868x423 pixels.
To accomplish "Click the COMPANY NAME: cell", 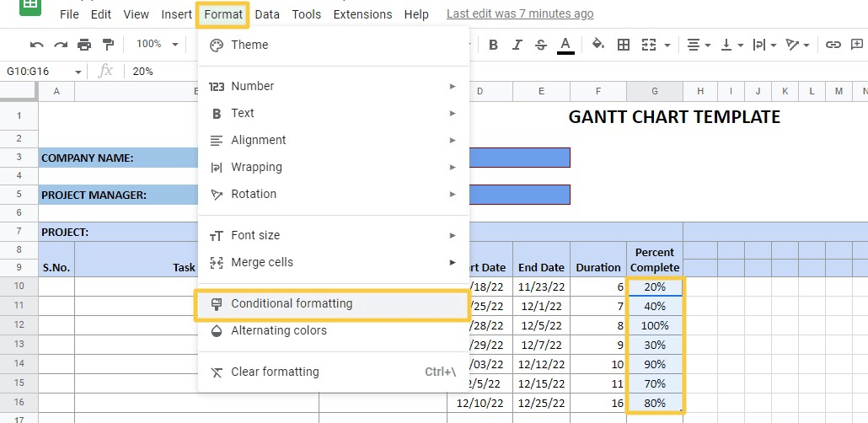I will [x=119, y=158].
